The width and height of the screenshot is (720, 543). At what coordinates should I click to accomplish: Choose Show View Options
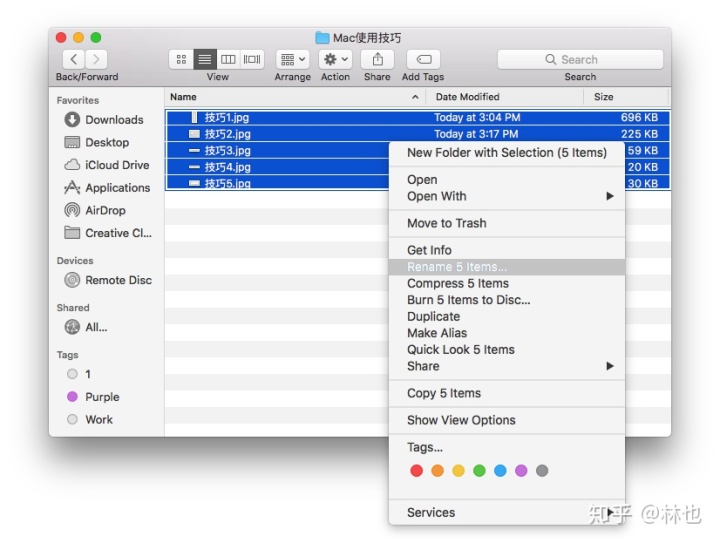(x=507, y=420)
